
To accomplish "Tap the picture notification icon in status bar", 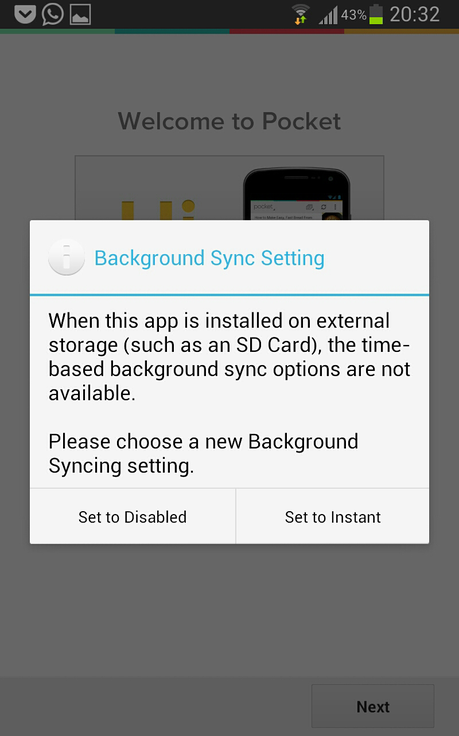I will pyautogui.click(x=80, y=15).
